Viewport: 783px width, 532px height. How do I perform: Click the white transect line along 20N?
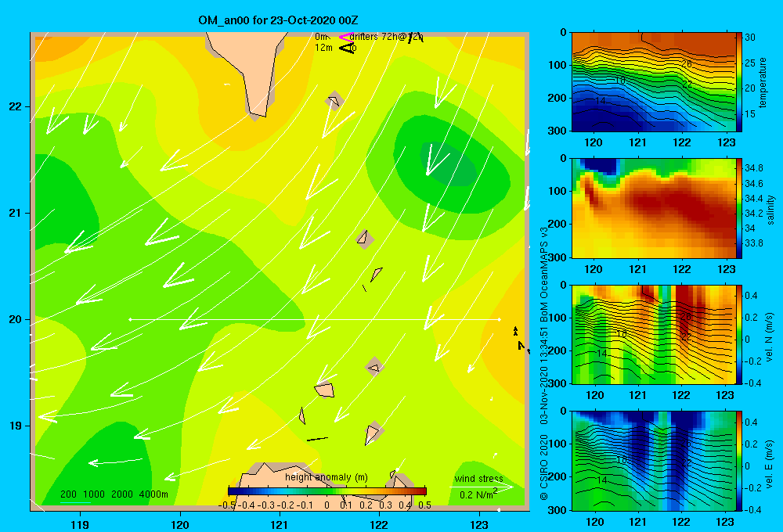coord(315,319)
